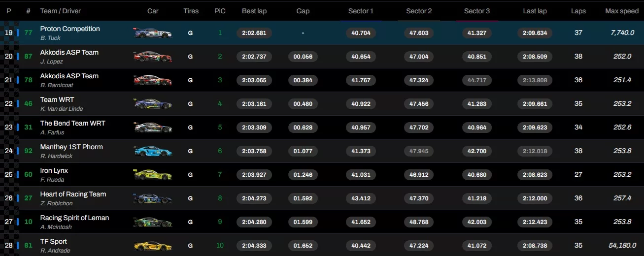Screen dimensions: 644x256
Task: Click gap value 01.246
Action: [x=303, y=175]
